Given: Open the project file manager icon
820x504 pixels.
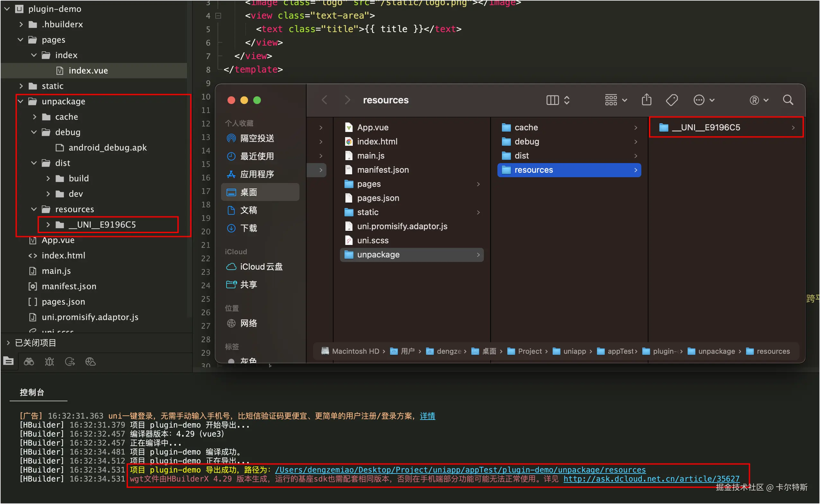Looking at the screenshot, I should 8,361.
